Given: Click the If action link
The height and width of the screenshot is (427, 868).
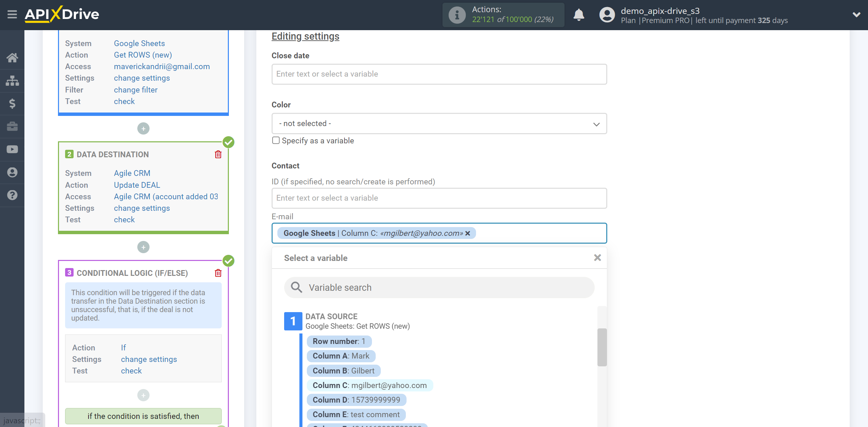Looking at the screenshot, I should tap(123, 348).
